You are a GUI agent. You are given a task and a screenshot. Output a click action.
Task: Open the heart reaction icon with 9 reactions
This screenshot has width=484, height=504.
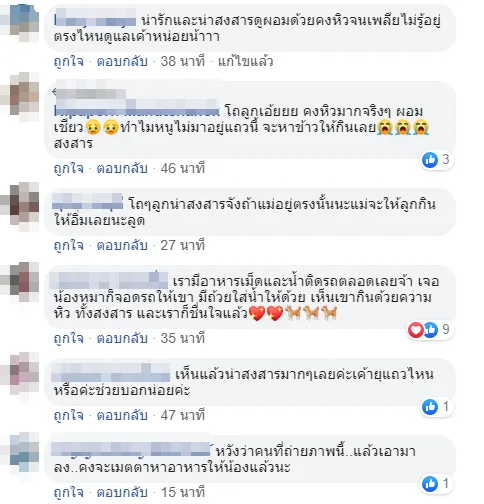pyautogui.click(x=416, y=330)
